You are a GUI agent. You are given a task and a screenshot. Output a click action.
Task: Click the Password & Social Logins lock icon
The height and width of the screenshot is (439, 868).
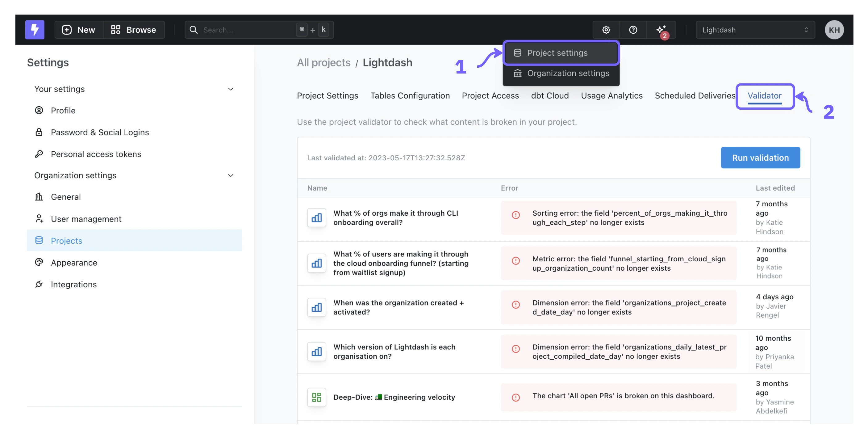(40, 132)
